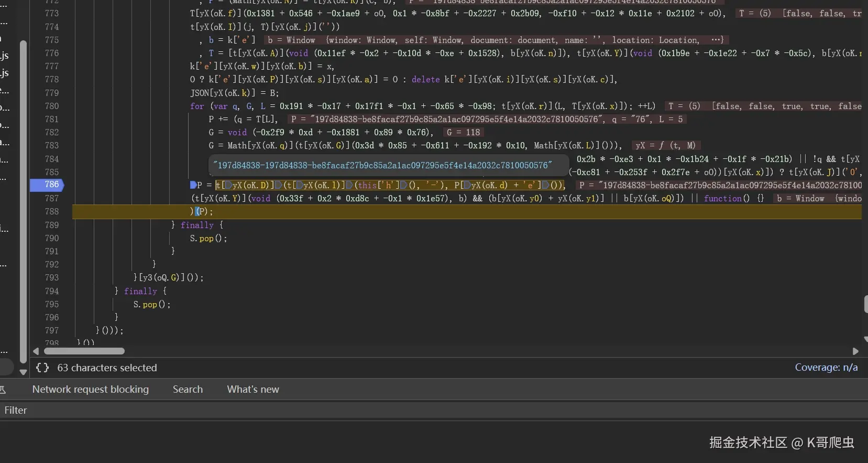The height and width of the screenshot is (463, 868).
Task: Click the 'yX = f (t, M)' inline value
Action: pos(665,145)
